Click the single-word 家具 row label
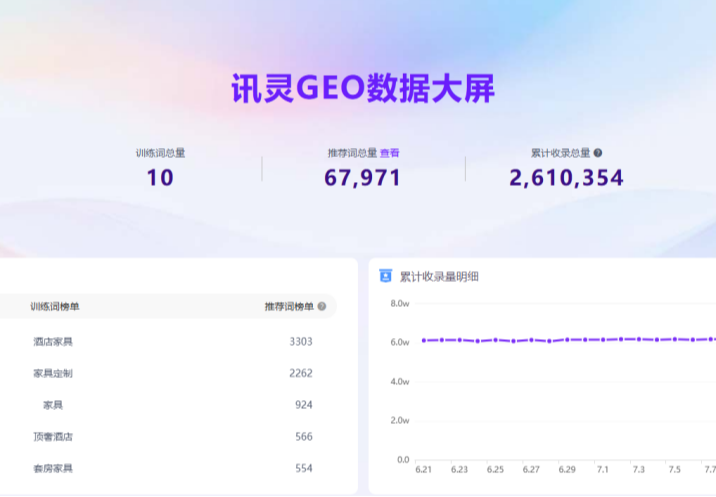 [53, 405]
